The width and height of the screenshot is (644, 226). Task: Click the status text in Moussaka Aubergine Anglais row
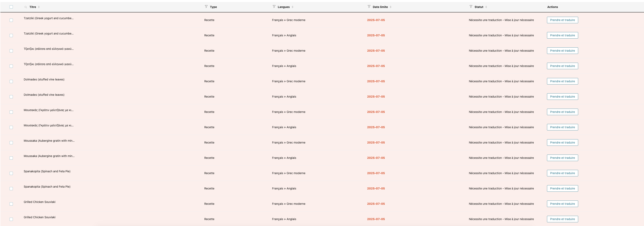[501, 158]
